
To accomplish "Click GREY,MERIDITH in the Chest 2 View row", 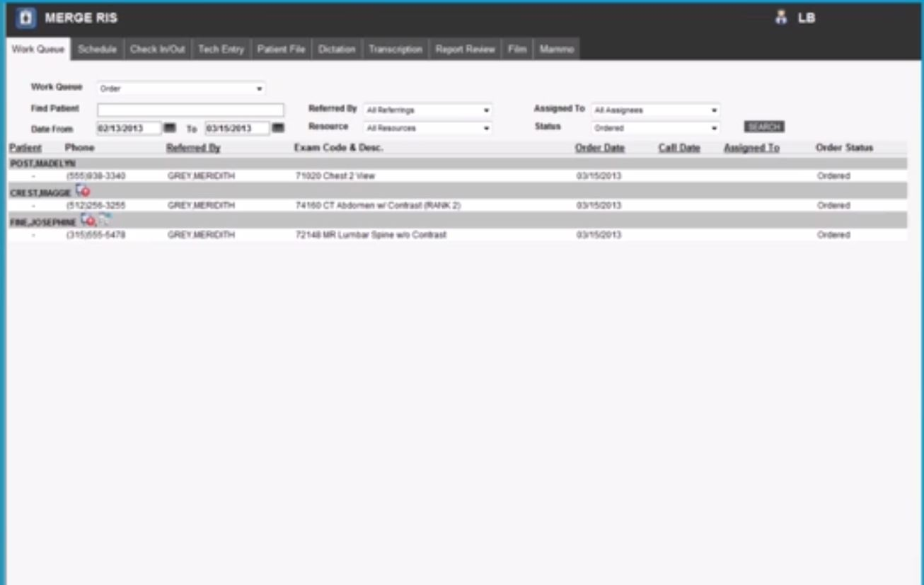I will (x=201, y=176).
